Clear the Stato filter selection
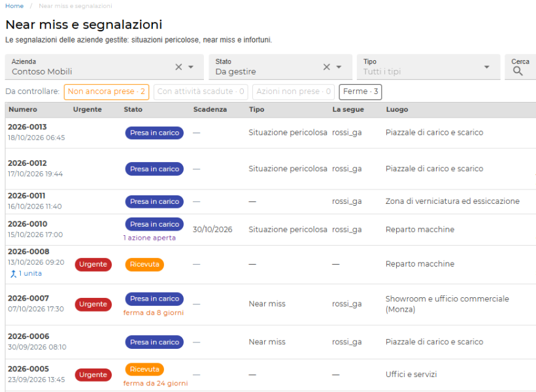This screenshot has width=536, height=392. (x=327, y=67)
